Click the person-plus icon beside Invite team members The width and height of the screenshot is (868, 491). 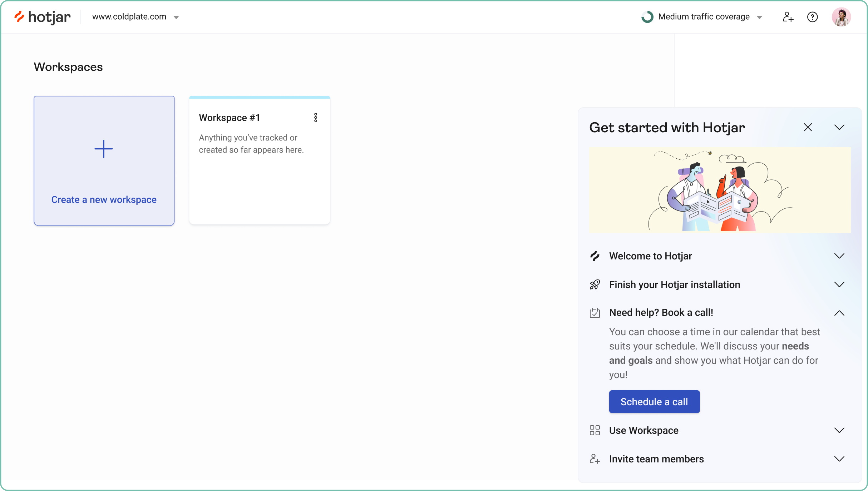pos(595,459)
